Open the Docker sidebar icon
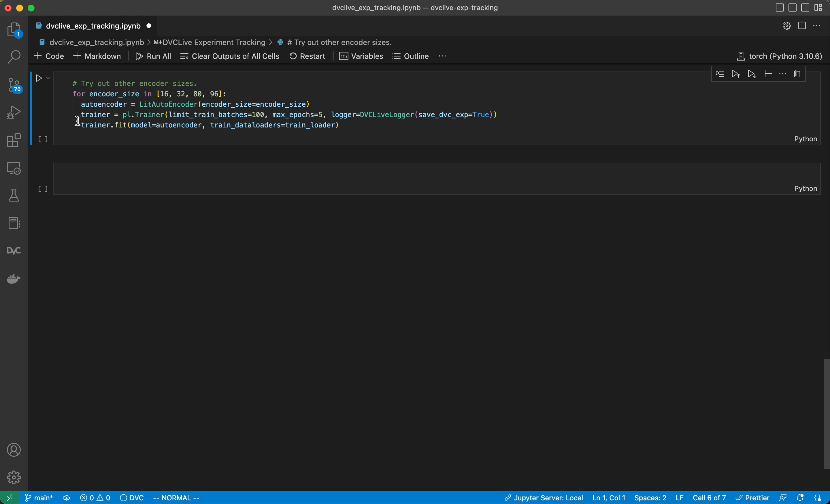The image size is (830, 504). (x=14, y=279)
